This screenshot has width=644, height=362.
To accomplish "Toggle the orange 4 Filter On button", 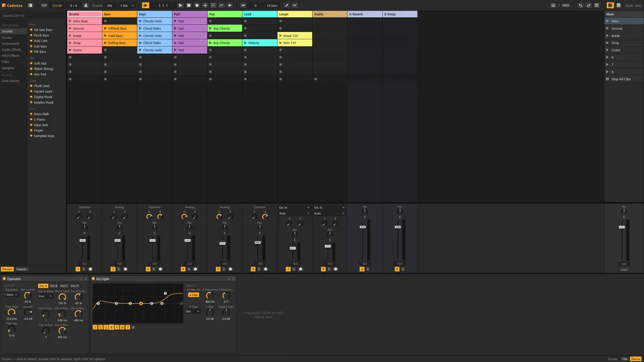I will [x=193, y=295].
